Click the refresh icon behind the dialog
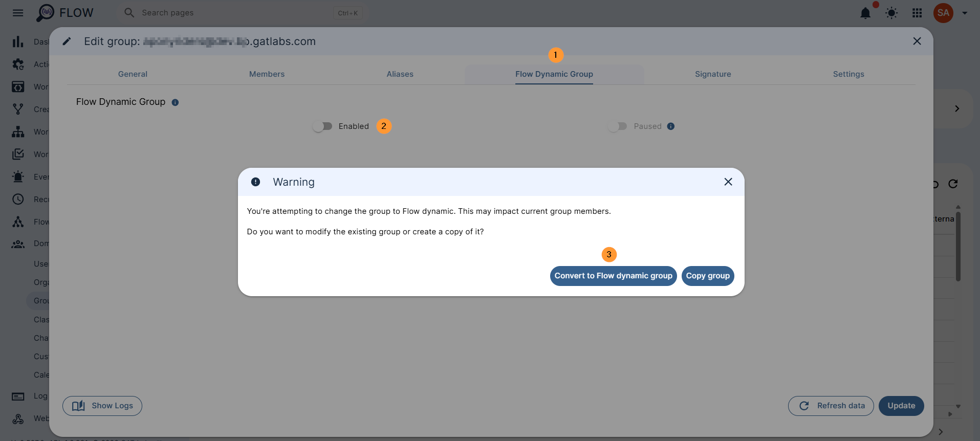The image size is (980, 441). point(953,184)
